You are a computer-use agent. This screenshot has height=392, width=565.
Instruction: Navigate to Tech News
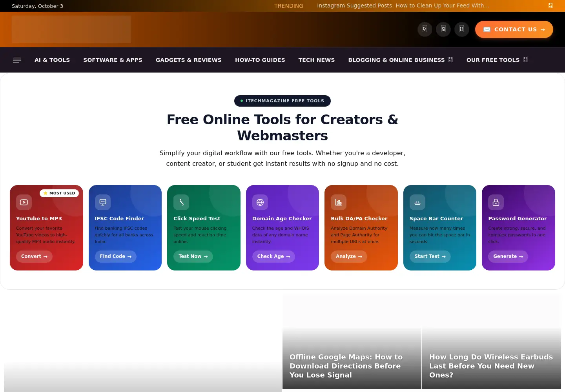(317, 60)
